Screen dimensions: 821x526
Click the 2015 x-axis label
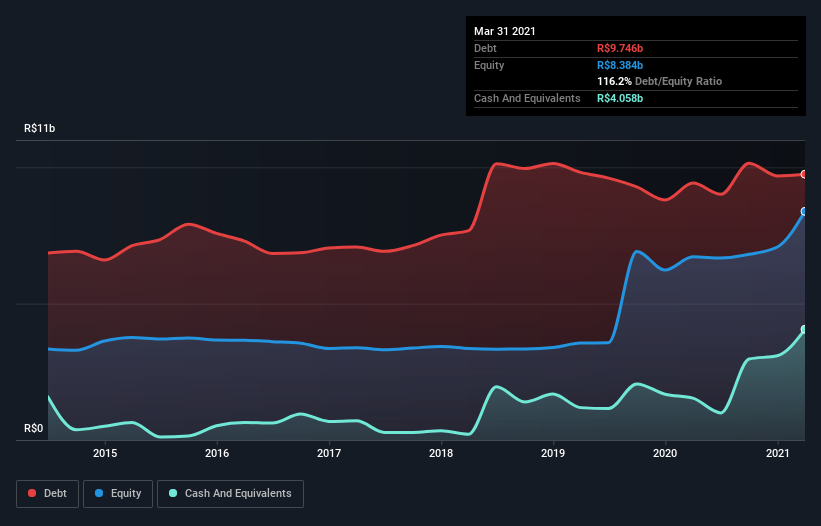[105, 453]
